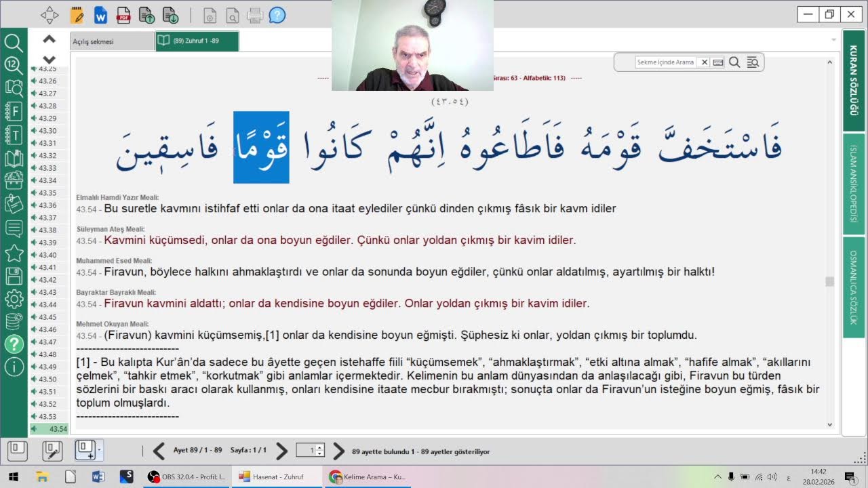Open the pinned notes sidebar icon

(14, 204)
